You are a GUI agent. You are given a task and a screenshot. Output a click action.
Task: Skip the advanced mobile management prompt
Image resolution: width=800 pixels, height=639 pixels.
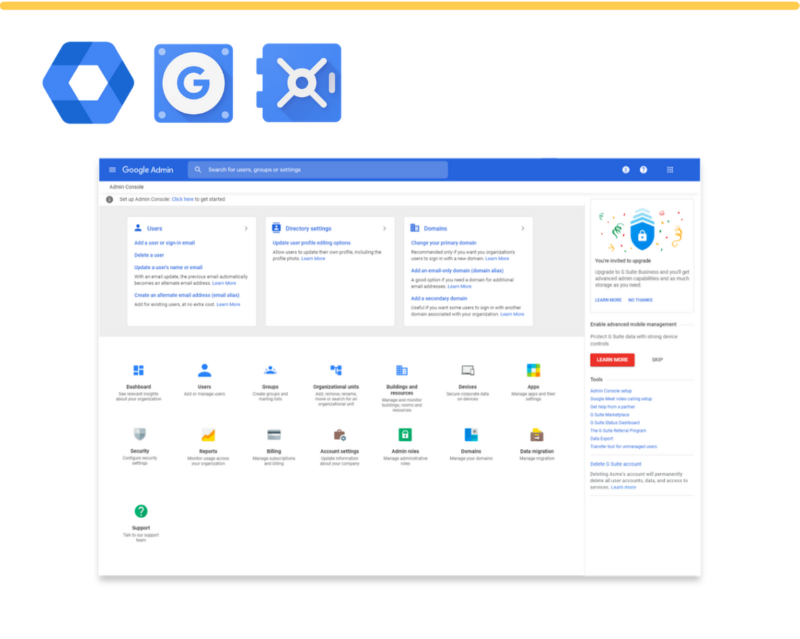[x=657, y=360]
